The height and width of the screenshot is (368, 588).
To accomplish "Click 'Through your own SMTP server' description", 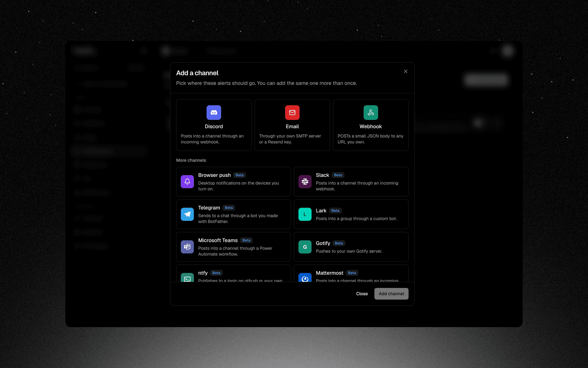I will pos(290,139).
